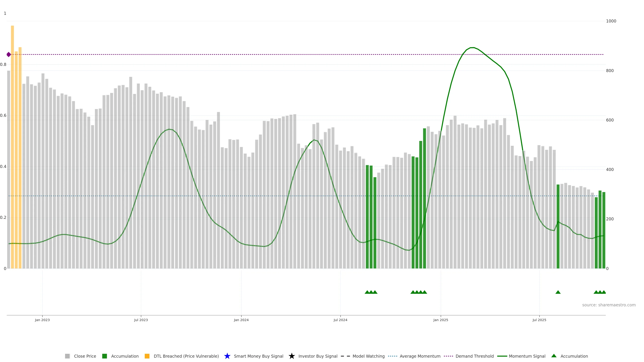Click the green triangle Accumulation legend icon
644x362 pixels.
tap(554, 356)
